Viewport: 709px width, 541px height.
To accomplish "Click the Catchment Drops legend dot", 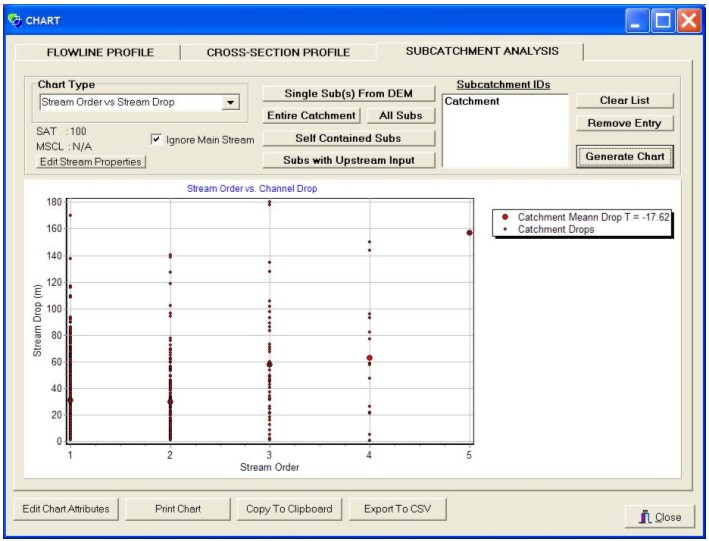I will [506, 229].
